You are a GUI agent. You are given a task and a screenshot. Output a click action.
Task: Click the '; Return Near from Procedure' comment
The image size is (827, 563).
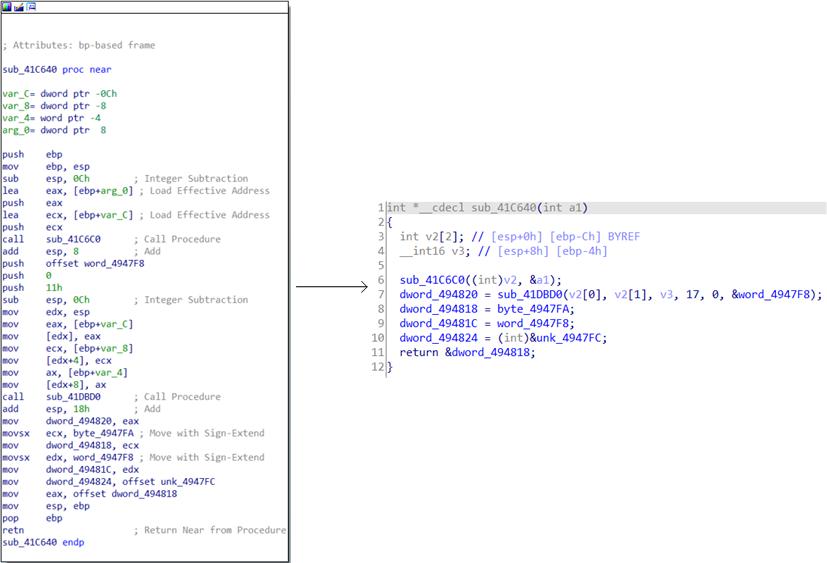point(210,530)
